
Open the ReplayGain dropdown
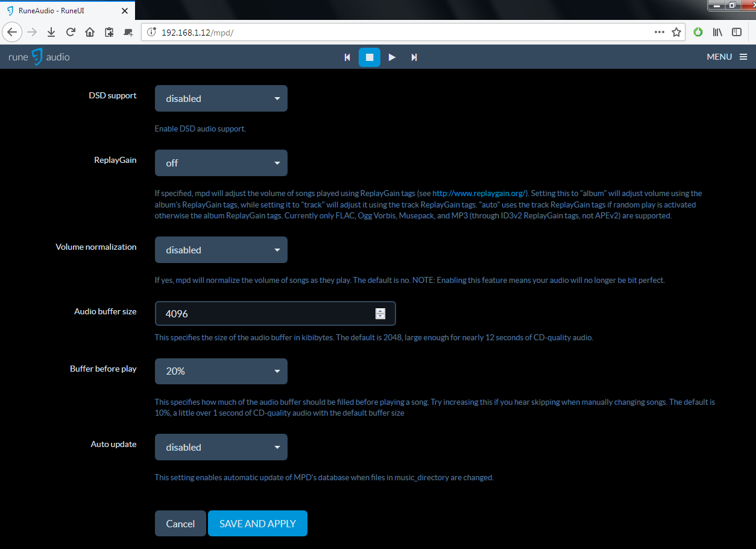pos(221,163)
